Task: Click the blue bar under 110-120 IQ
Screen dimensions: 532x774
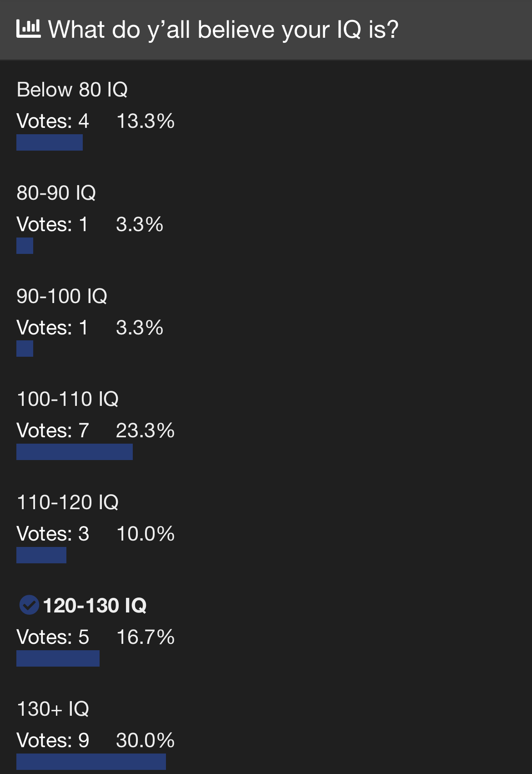Action: tap(41, 555)
